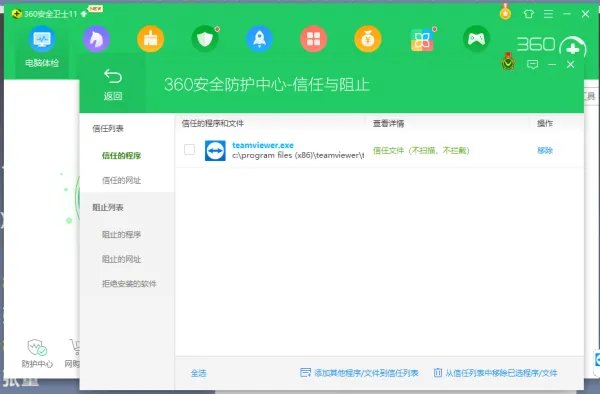Image resolution: width=600 pixels, height=394 pixels.
Task: Open the red grid function list icon
Action: (313, 39)
